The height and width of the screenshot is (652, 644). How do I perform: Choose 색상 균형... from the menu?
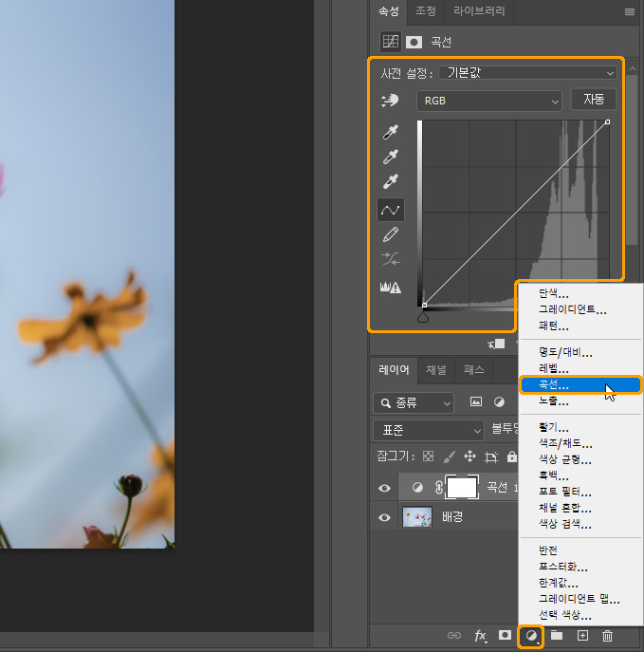(x=580, y=460)
